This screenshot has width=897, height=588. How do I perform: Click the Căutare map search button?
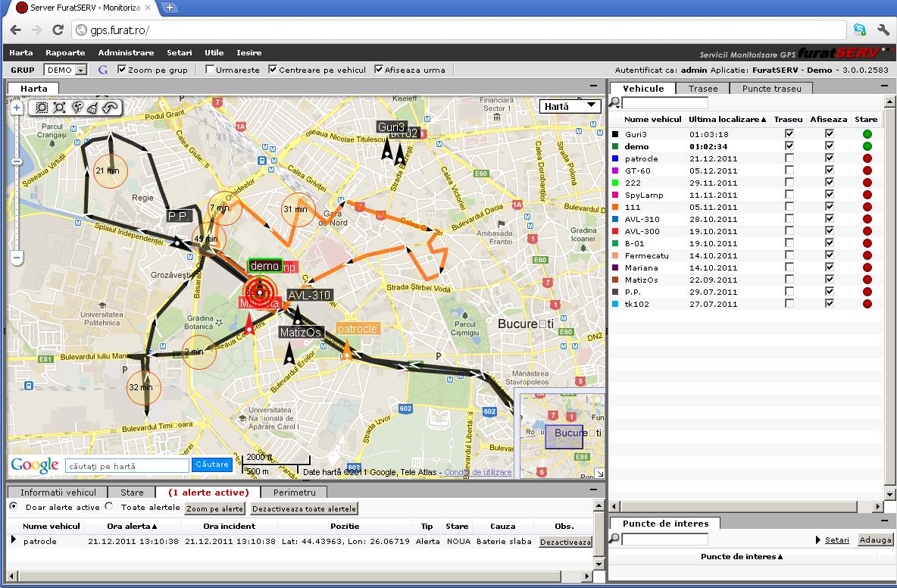(212, 464)
